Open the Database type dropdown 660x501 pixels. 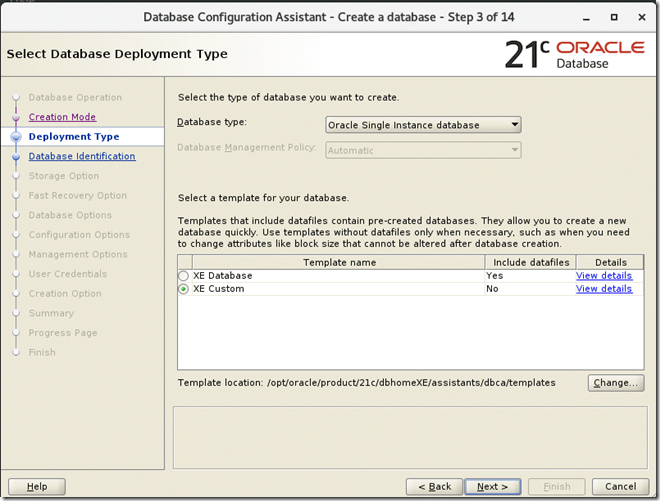pyautogui.click(x=424, y=125)
